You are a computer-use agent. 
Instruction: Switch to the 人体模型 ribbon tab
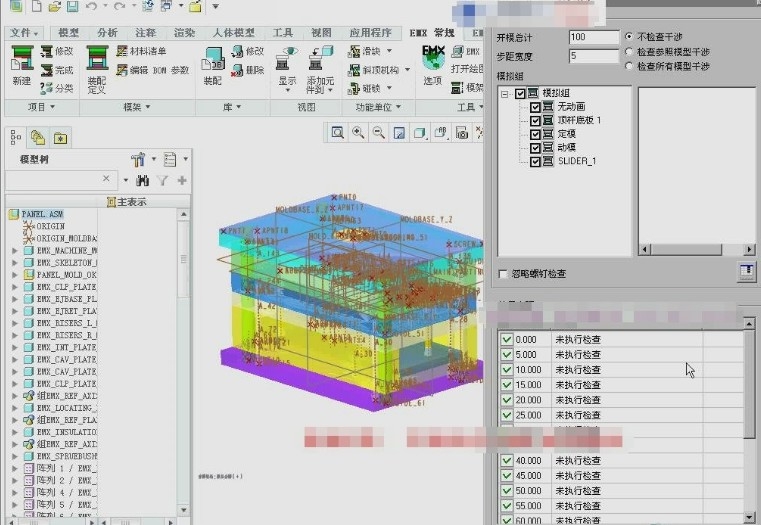pos(233,33)
